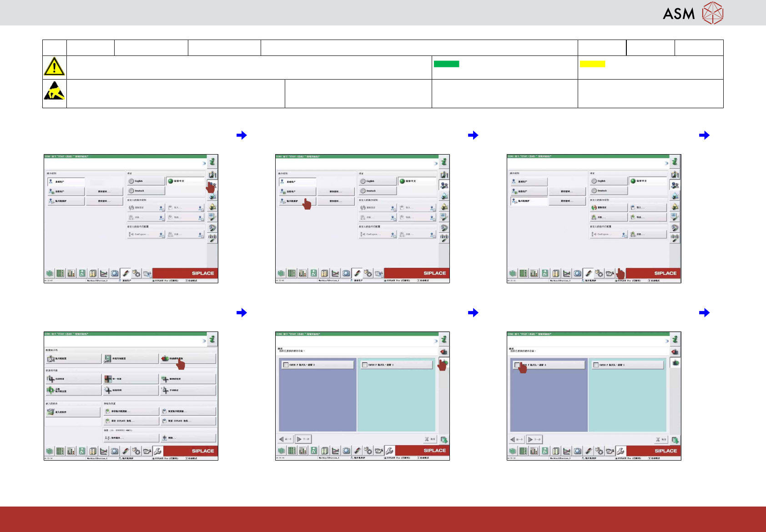Click the ESD hazard hand symbol icon

pos(54,90)
